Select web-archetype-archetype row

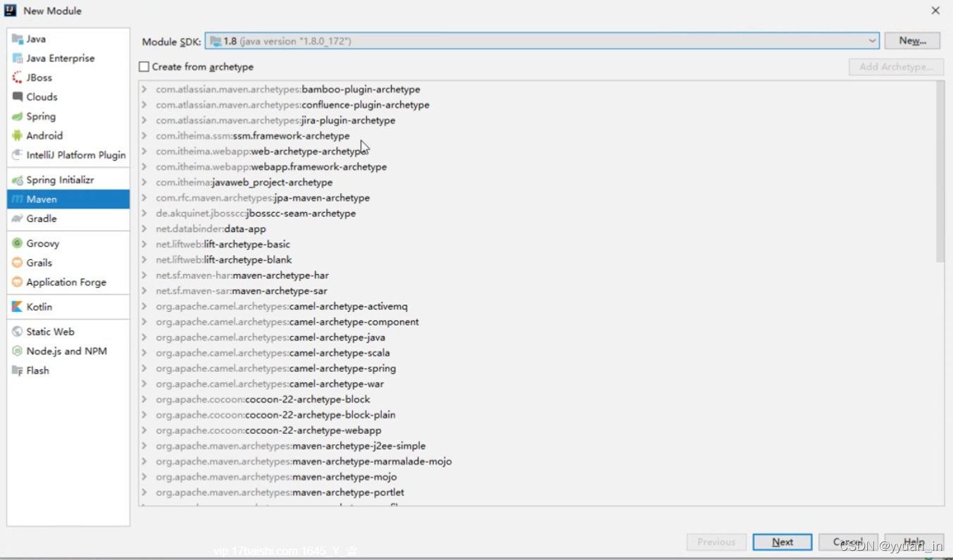[x=537, y=151]
